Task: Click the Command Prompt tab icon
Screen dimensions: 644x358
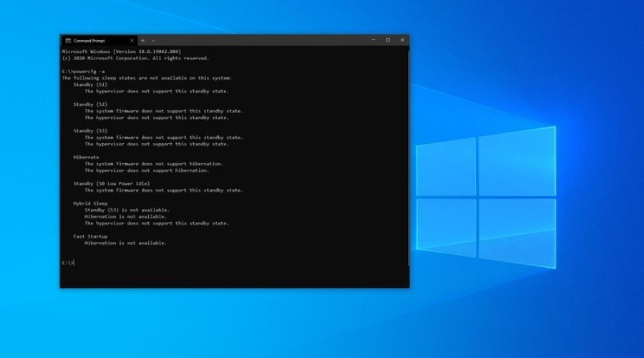Action: tap(68, 41)
